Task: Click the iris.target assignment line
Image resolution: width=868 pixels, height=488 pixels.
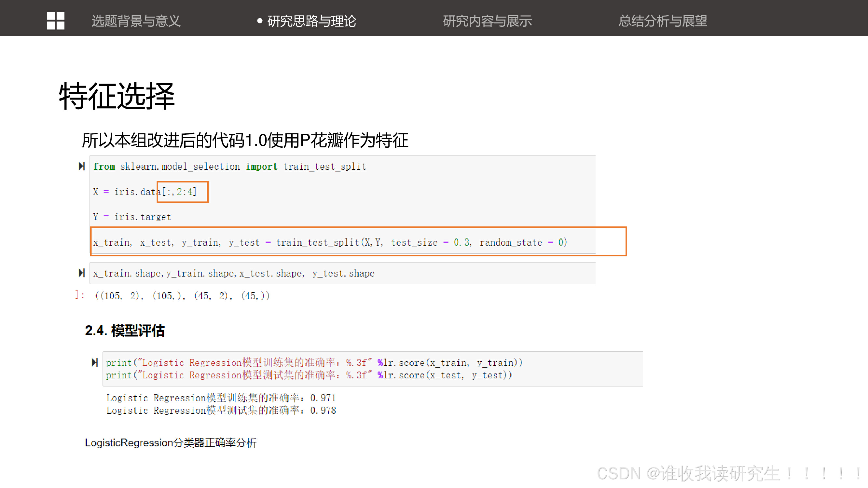Action: 132,217
